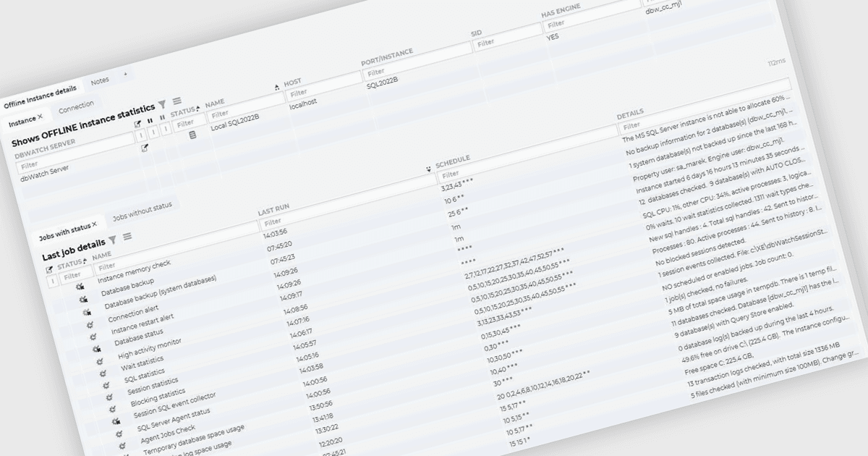Click status icon of SQL statistics job
Screen dimensions: 868x456
coord(108,386)
